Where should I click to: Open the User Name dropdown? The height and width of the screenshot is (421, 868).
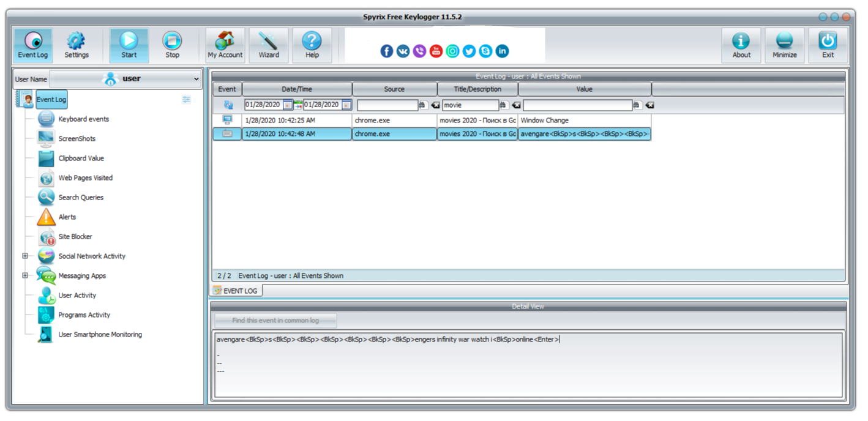[x=196, y=78]
